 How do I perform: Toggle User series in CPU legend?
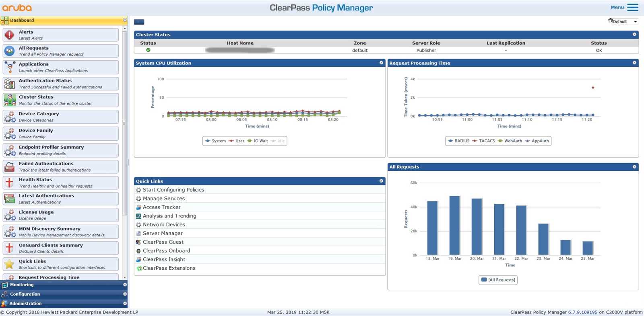(x=236, y=141)
